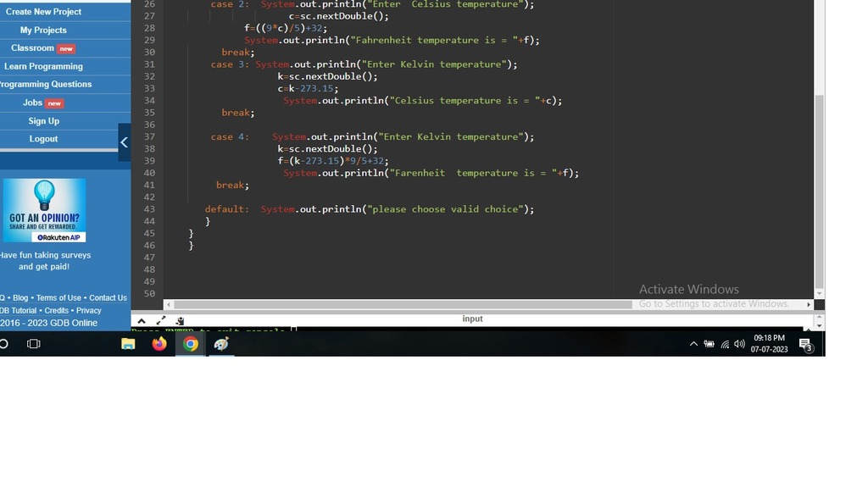Open the Privacy footer link

tap(88, 310)
